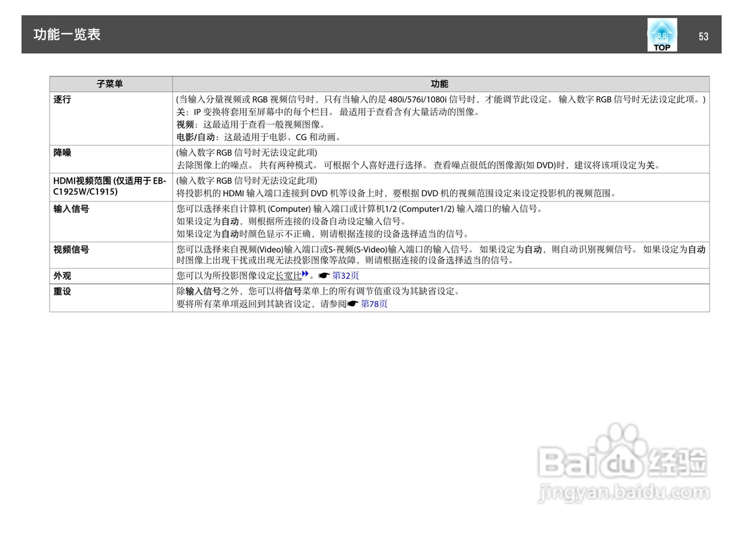Click the line starting 关：IP 变换
The width and height of the screenshot is (756, 535).
pyautogui.click(x=328, y=112)
